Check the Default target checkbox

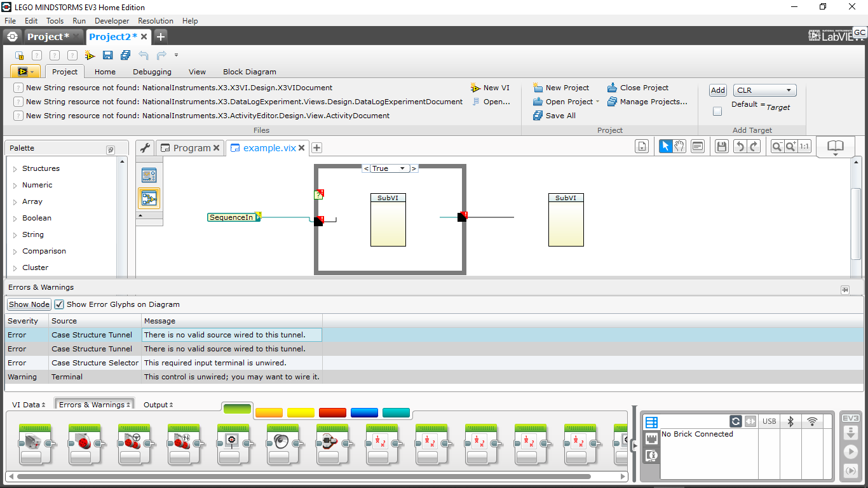click(717, 111)
